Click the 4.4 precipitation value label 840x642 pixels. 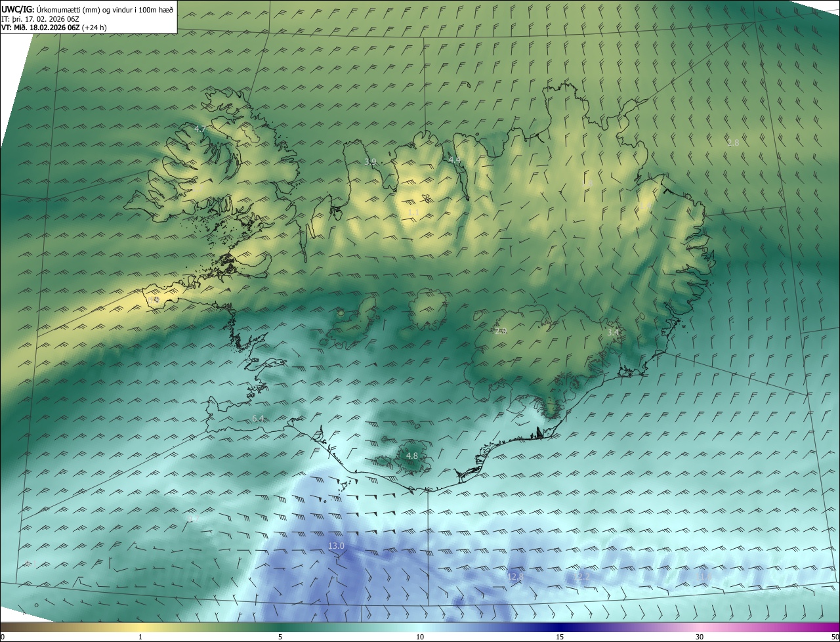click(x=455, y=160)
